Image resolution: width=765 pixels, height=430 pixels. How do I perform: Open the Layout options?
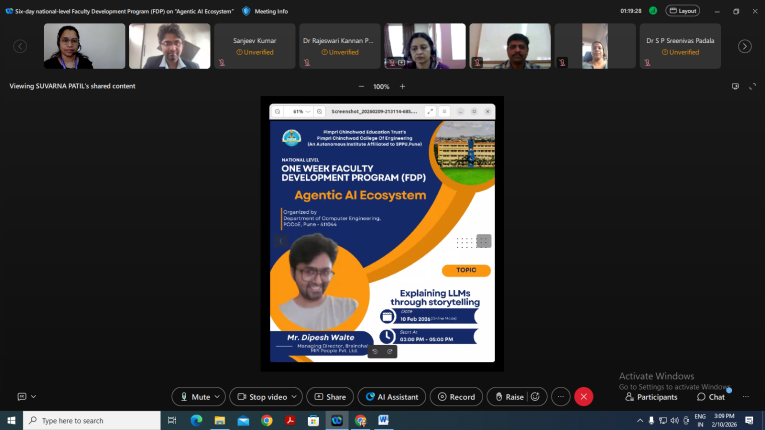[x=683, y=11]
